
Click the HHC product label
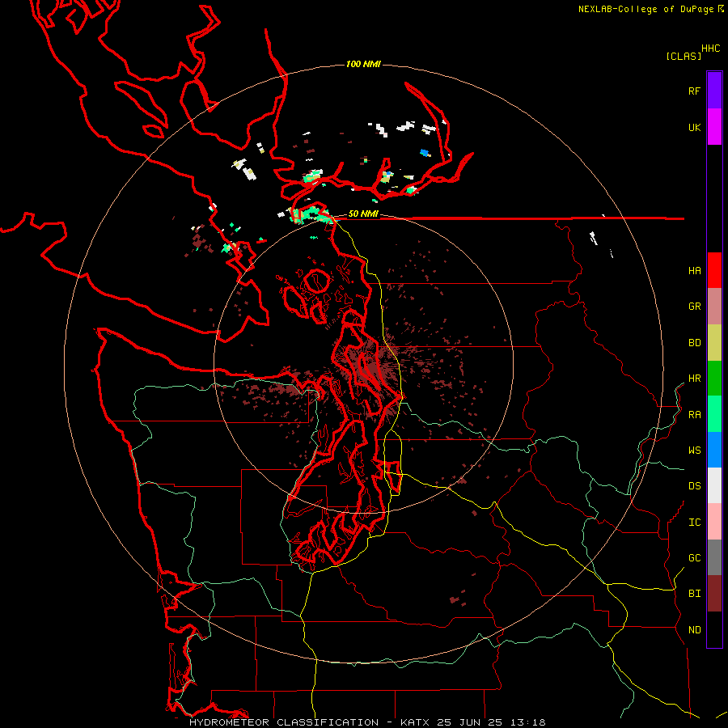[x=711, y=49]
